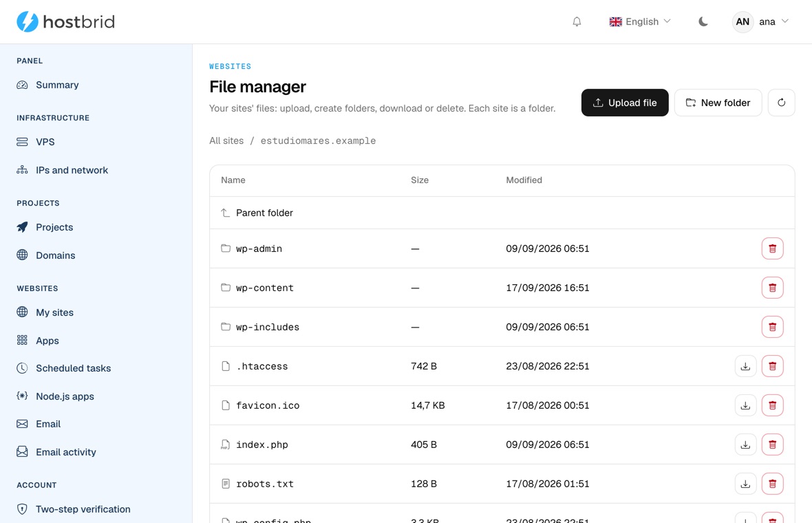
Task: Select the robots.txt file name
Action: pos(265,484)
